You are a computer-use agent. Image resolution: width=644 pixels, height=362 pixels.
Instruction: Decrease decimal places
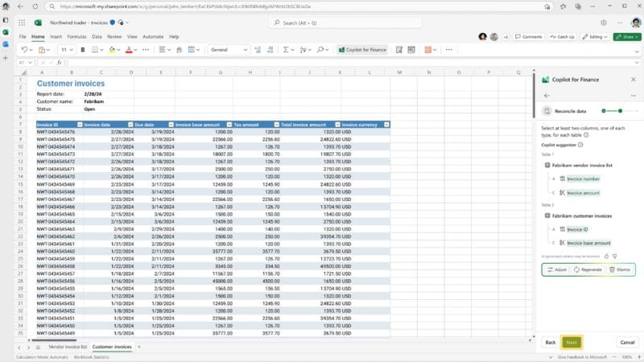pos(270,50)
